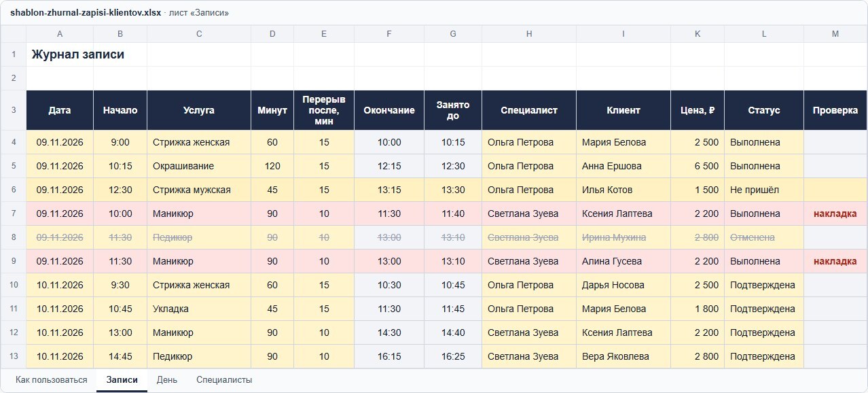Switch to the «День» sheet tab

(x=167, y=380)
